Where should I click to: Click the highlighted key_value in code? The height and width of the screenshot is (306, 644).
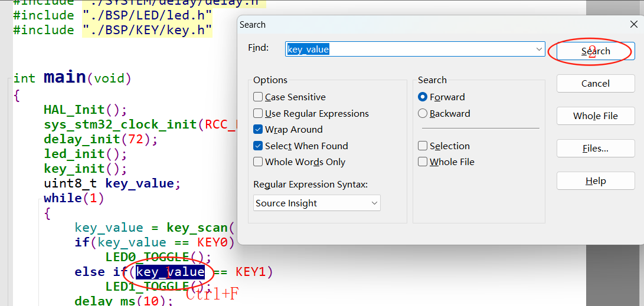coord(171,272)
